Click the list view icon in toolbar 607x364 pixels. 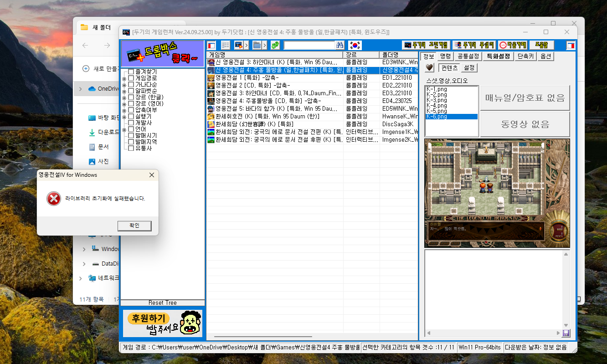tap(225, 45)
